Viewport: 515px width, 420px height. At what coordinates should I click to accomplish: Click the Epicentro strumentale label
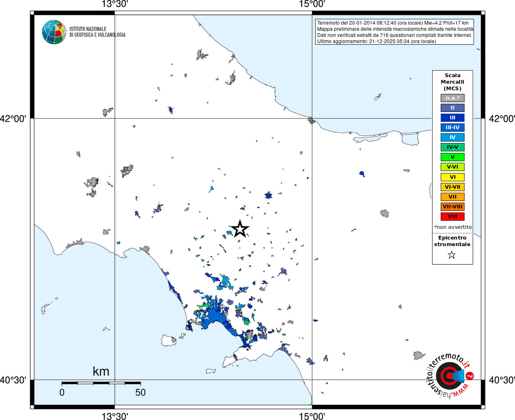point(452,241)
